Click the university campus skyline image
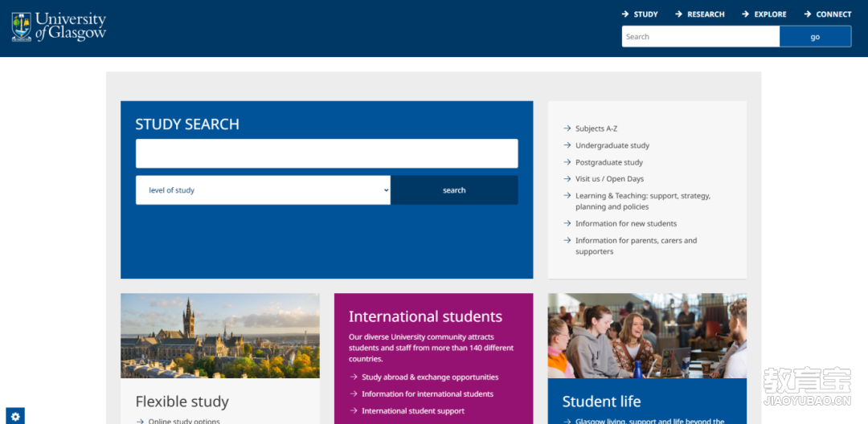Screen dimensions: 868x424 point(219,336)
